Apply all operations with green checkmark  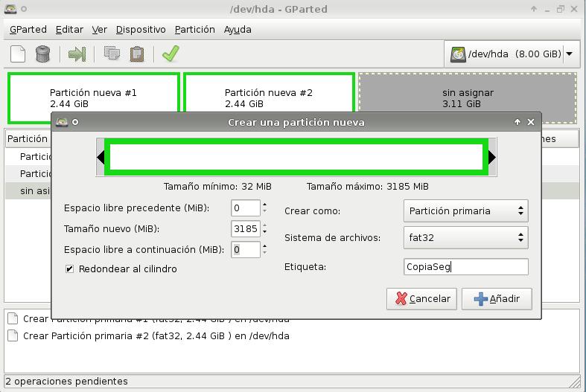171,54
